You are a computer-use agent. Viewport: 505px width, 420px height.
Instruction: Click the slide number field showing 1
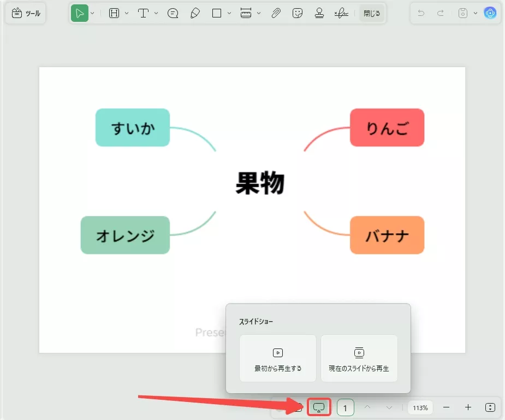(x=345, y=407)
